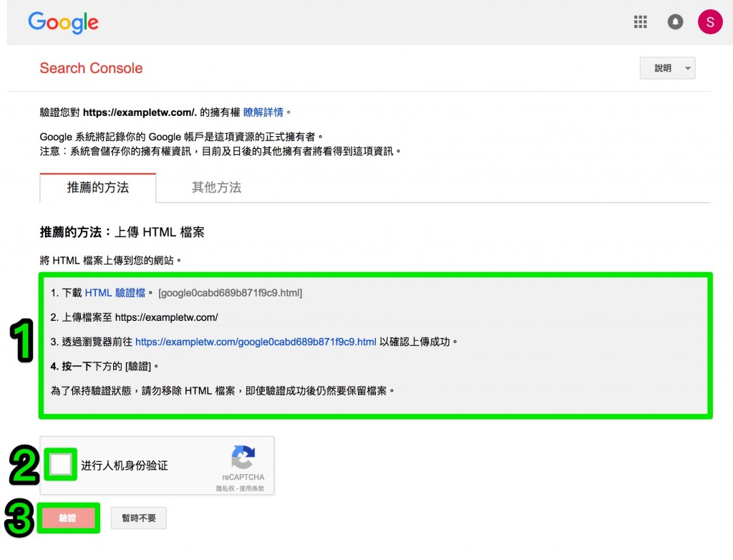Click the 將 HTML 檔案上傳到您的網站 text

tap(110, 261)
